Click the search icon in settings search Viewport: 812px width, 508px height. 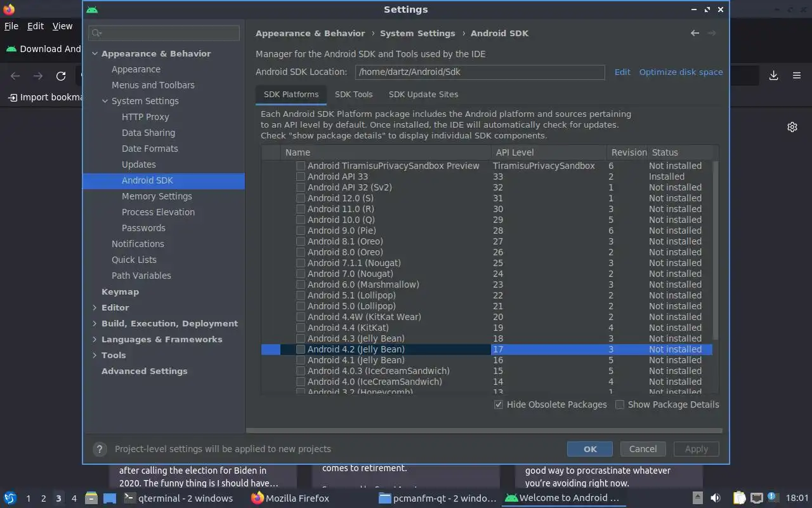point(96,33)
